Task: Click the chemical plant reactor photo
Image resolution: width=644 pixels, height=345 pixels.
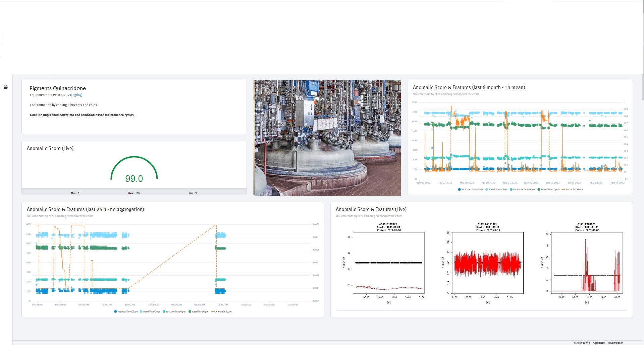Action: (327, 138)
